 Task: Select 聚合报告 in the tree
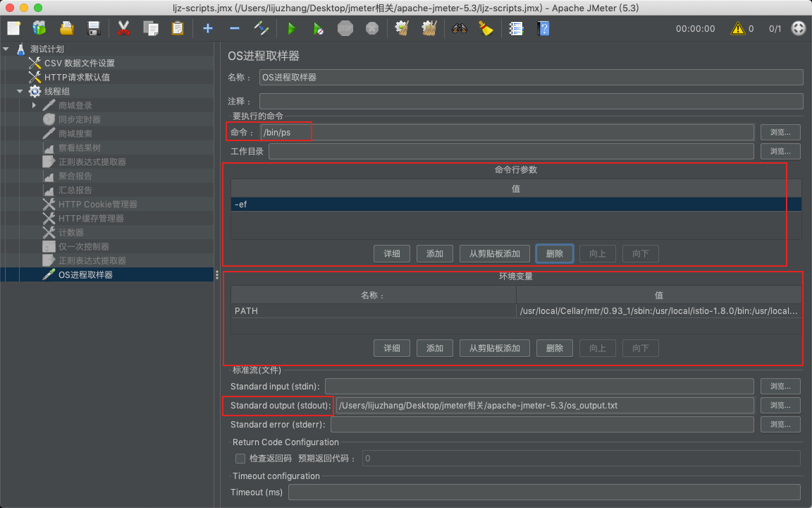pyautogui.click(x=75, y=176)
